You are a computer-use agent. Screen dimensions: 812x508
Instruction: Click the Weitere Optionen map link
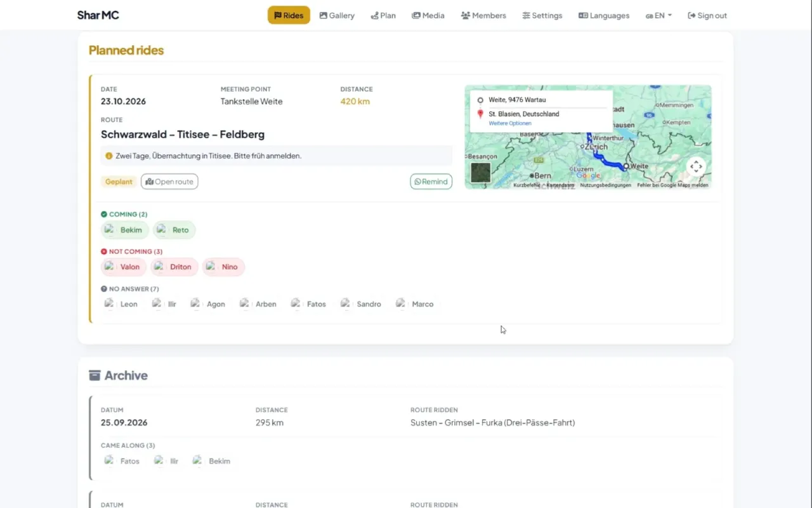pos(510,123)
